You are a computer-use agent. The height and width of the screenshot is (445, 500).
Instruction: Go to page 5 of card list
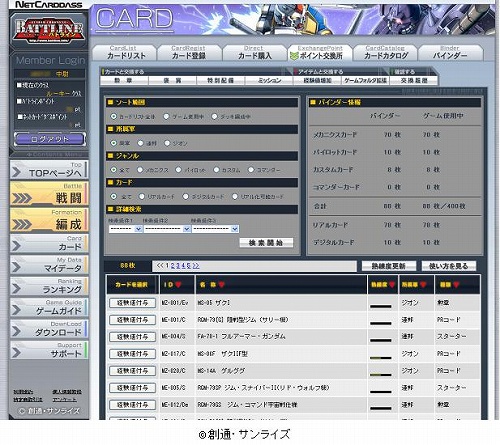click(x=189, y=266)
